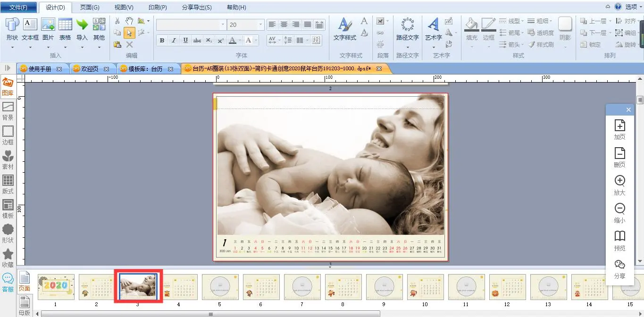This screenshot has height=317, width=644.
Task: Toggle underline text formatting
Action: click(185, 41)
